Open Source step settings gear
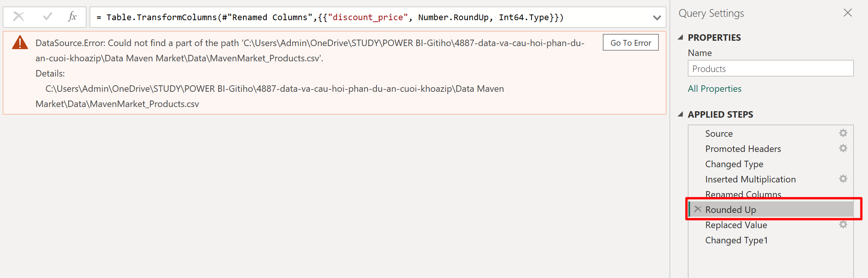This screenshot has height=278, width=868. click(x=843, y=133)
